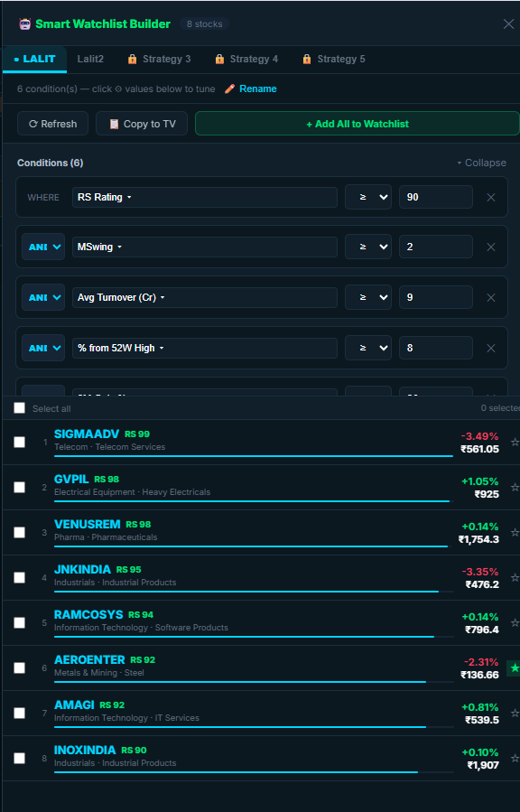520x812 pixels.
Task: Edit the MSwing value 2
Action: tap(436, 247)
